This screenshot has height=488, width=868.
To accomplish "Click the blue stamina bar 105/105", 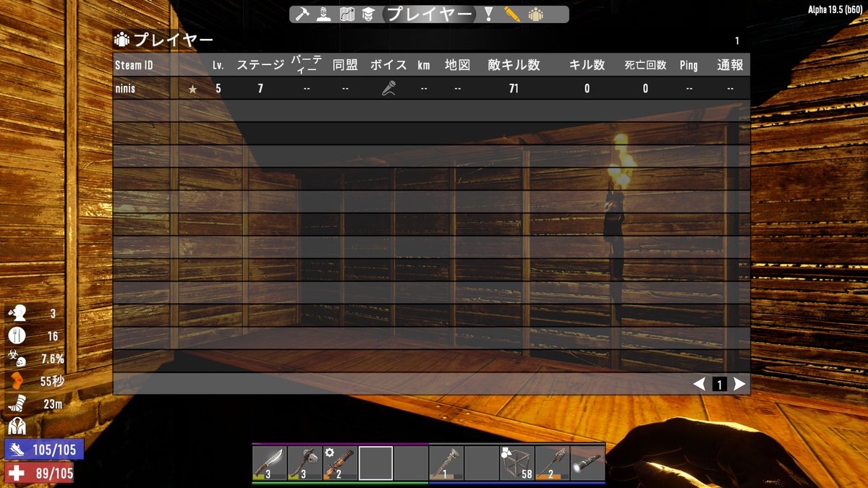I will tap(44, 450).
